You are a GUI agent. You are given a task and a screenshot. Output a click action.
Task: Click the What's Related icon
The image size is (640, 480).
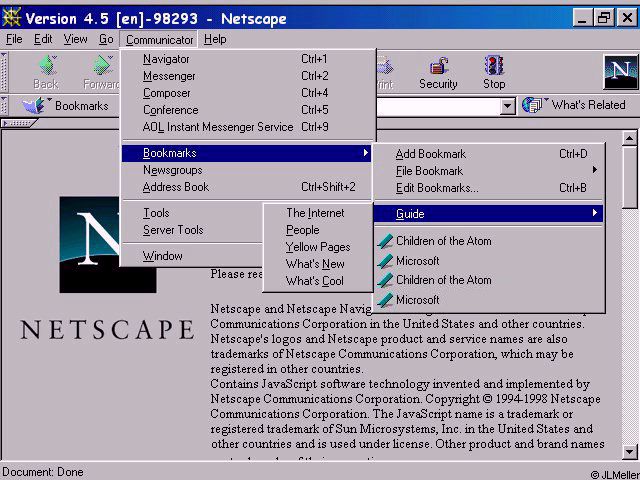(x=535, y=105)
